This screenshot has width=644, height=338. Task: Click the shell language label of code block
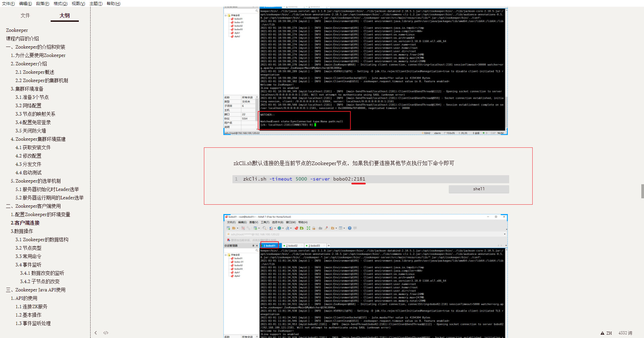pyautogui.click(x=479, y=189)
